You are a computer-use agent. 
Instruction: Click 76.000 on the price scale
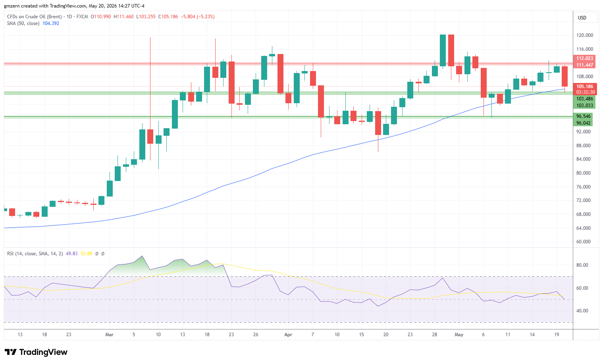tap(584, 187)
